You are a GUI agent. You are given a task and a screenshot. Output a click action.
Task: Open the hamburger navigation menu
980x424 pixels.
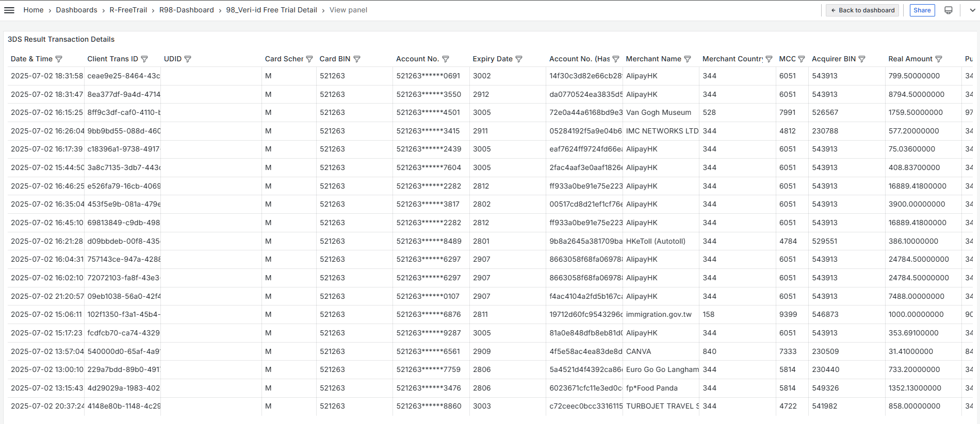(9, 10)
